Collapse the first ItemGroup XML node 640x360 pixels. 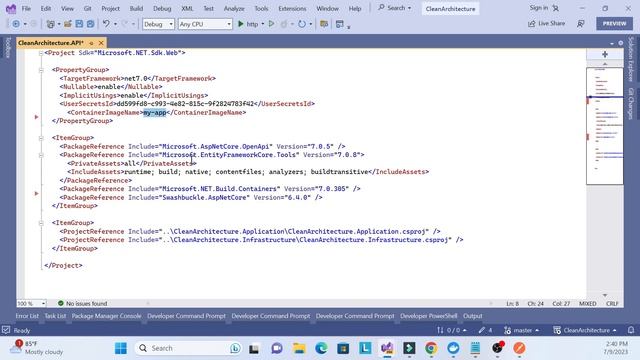41,138
